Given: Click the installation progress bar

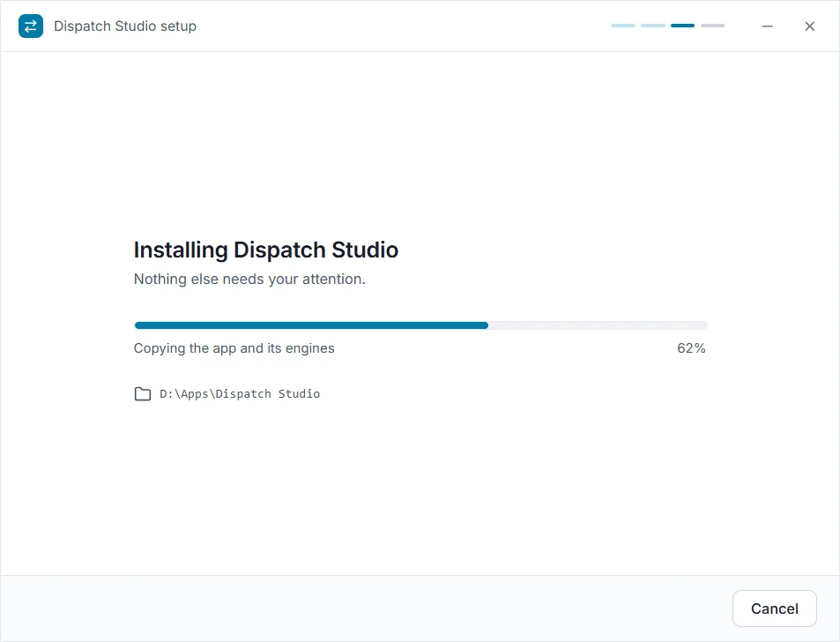Looking at the screenshot, I should point(420,325).
